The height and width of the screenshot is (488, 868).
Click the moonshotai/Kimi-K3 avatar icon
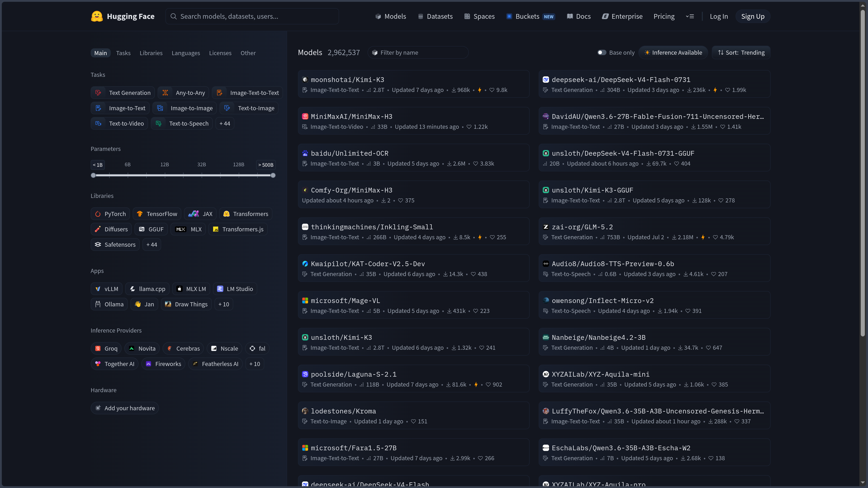click(305, 80)
